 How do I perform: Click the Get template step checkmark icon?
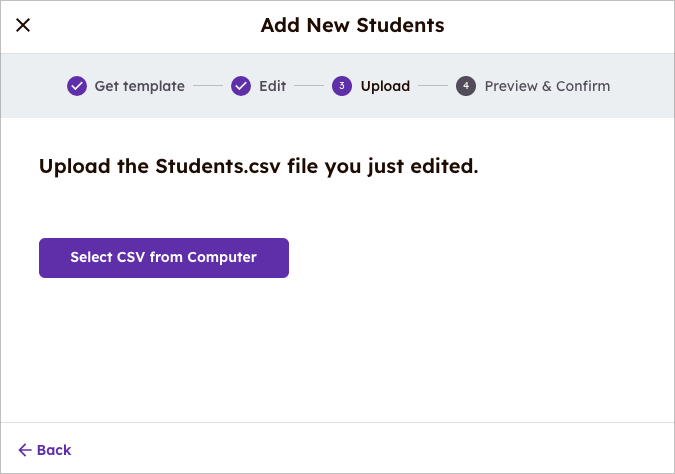point(77,86)
